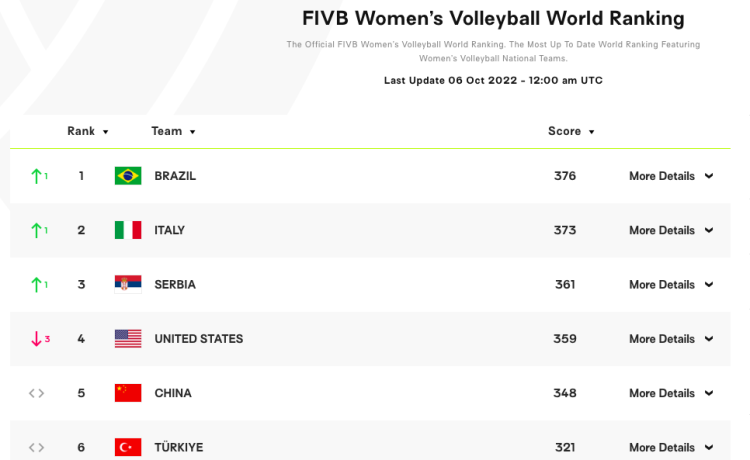Expand More Details for Italy
The width and height of the screenshot is (750, 460).
point(671,230)
